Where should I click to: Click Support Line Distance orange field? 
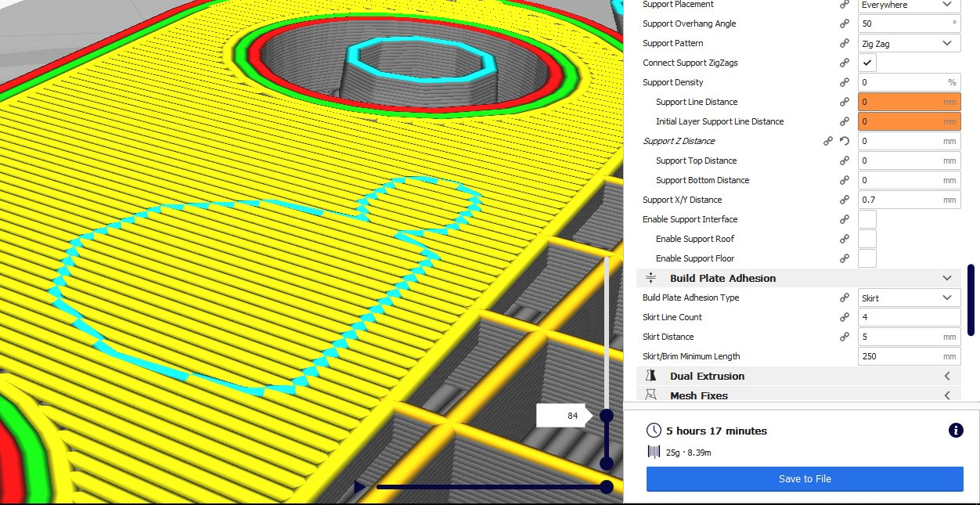pyautogui.click(x=910, y=102)
